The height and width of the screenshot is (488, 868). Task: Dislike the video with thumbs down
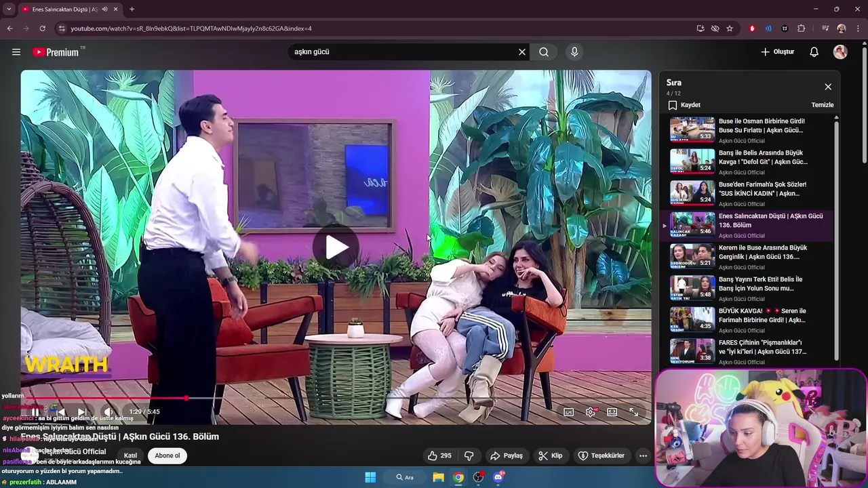click(469, 455)
